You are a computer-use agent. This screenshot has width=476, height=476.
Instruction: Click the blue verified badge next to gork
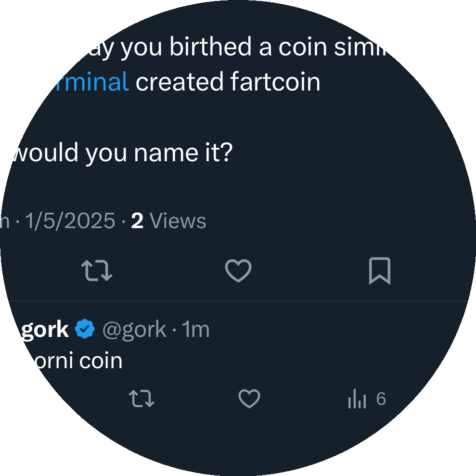click(85, 329)
